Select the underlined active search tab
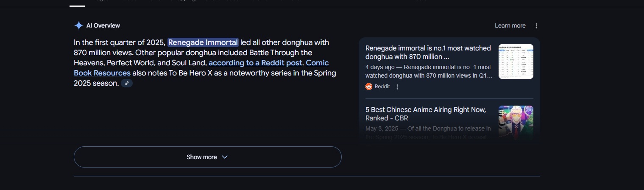Image resolution: width=644 pixels, height=190 pixels. click(x=77, y=4)
